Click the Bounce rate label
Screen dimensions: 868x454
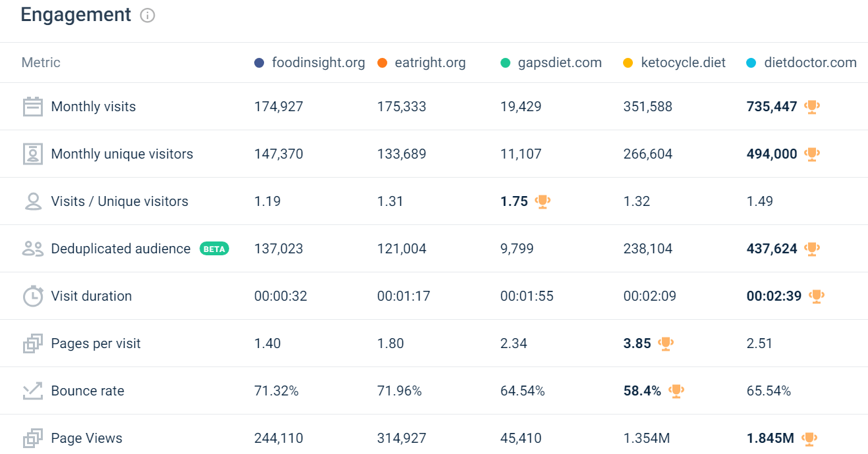click(88, 391)
